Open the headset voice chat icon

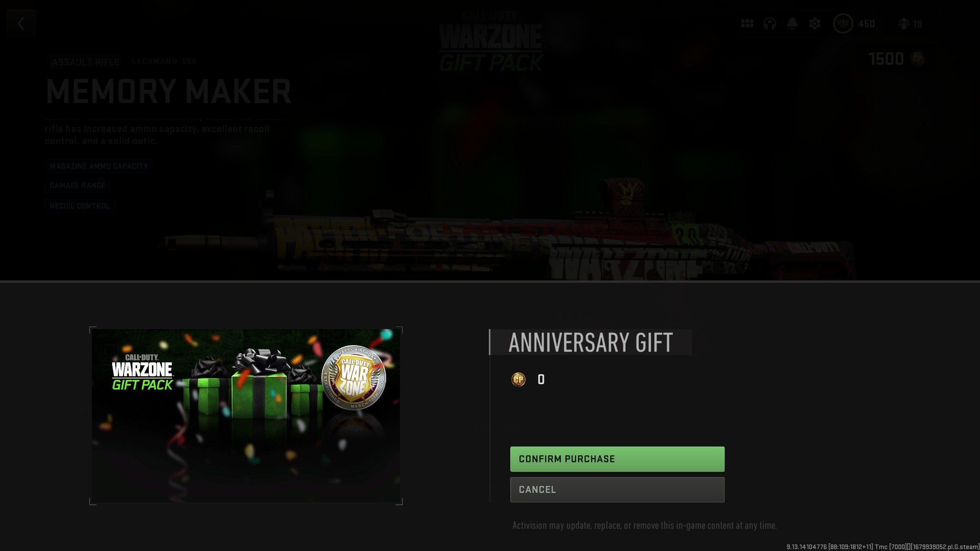click(769, 24)
